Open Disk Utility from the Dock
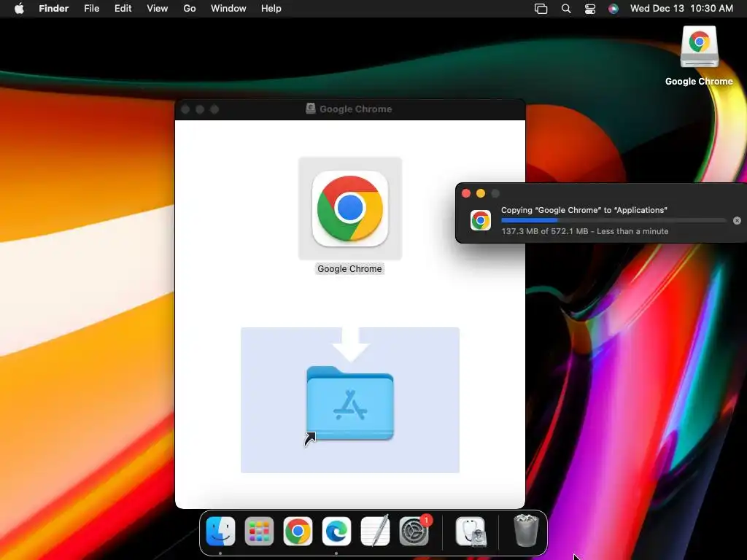 [471, 531]
